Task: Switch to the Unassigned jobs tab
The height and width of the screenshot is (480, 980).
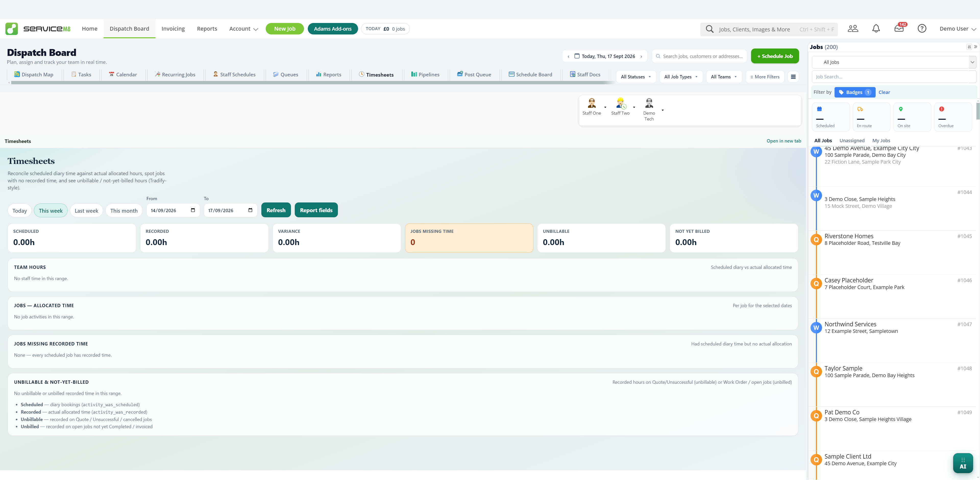Action: click(852, 140)
